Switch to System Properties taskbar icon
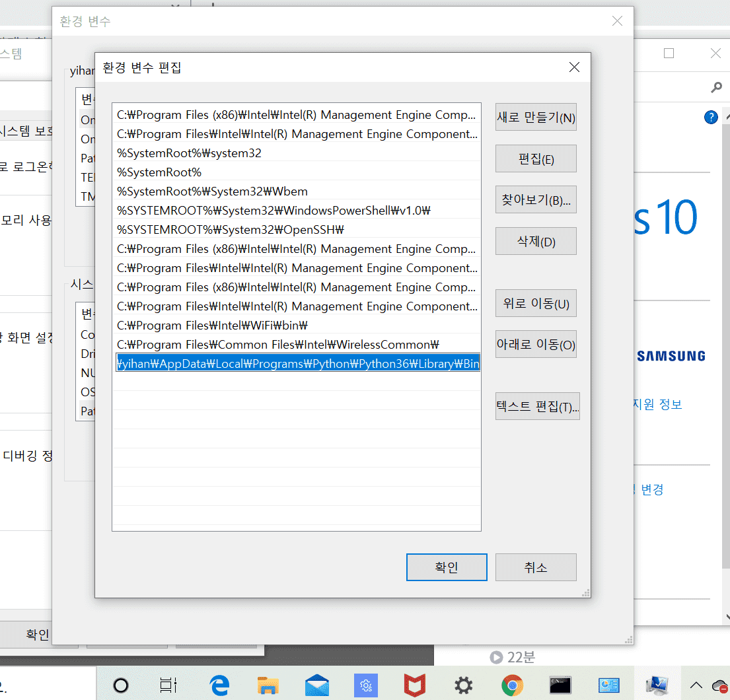Viewport: 730px width, 700px height. click(x=657, y=685)
